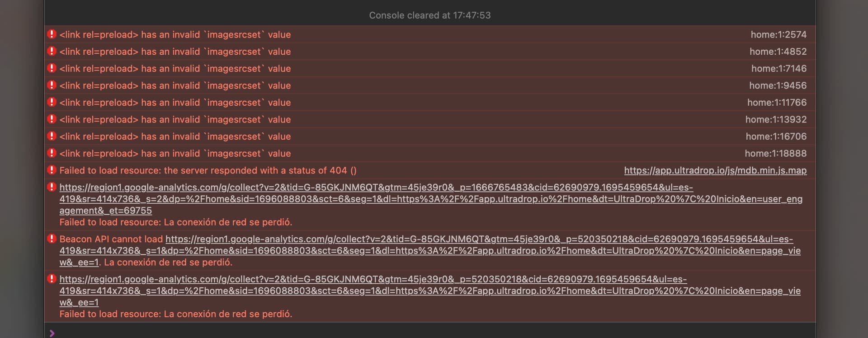
Task: Click error icon beside home:1:18888 message
Action: pos(52,153)
